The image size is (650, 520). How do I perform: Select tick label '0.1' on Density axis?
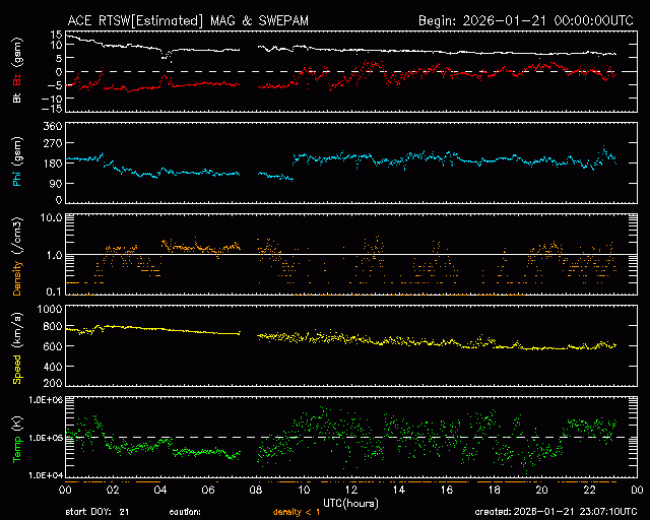click(x=54, y=292)
